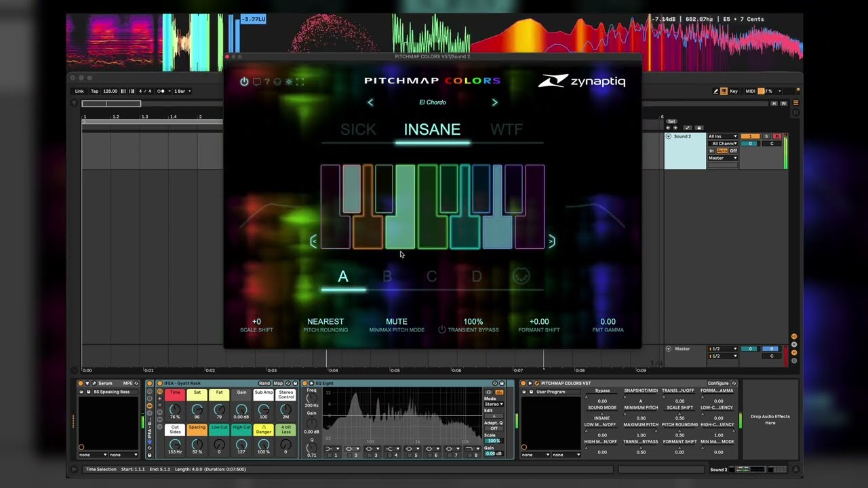Toggle the EQ Eight device activator
This screenshot has height=488, width=868.
point(304,384)
